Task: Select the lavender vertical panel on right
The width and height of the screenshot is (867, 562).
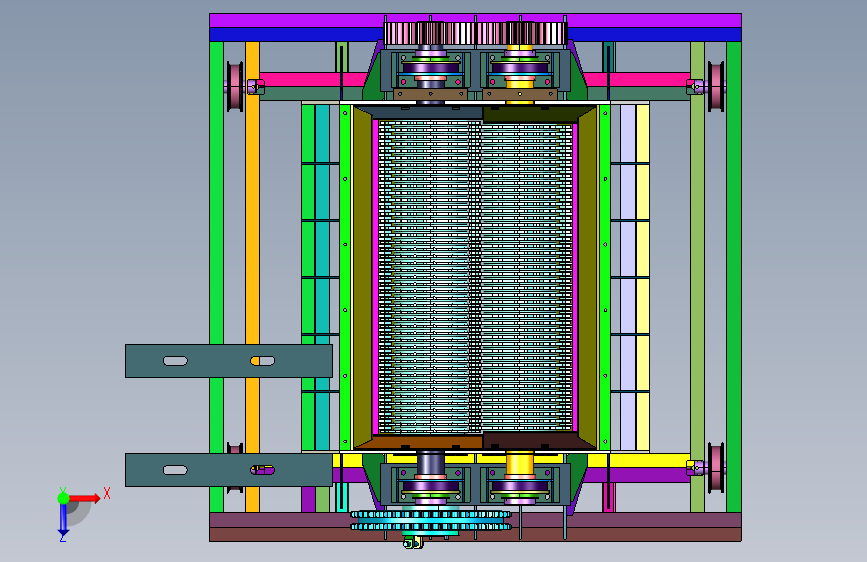Action: pos(628,277)
